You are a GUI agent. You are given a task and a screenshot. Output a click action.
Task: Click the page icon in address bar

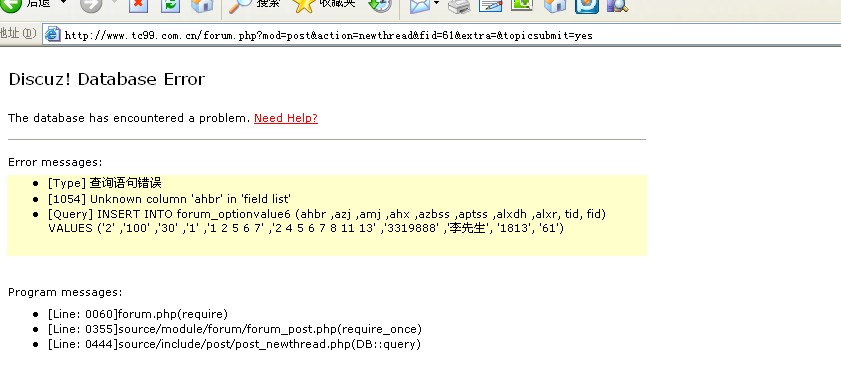53,34
